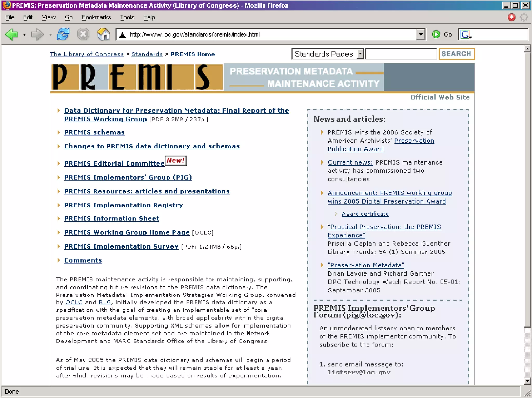The image size is (532, 398).
Task: Open The Library of Congress breadcrumb link
Action: pyautogui.click(x=87, y=54)
